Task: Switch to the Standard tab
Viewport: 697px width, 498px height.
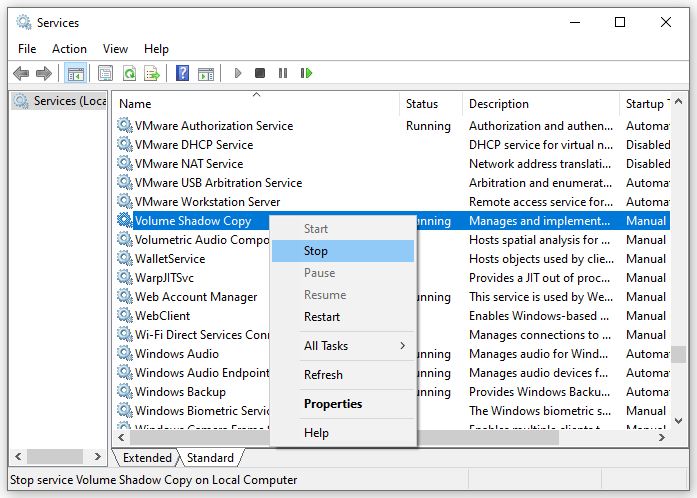Action: click(210, 458)
